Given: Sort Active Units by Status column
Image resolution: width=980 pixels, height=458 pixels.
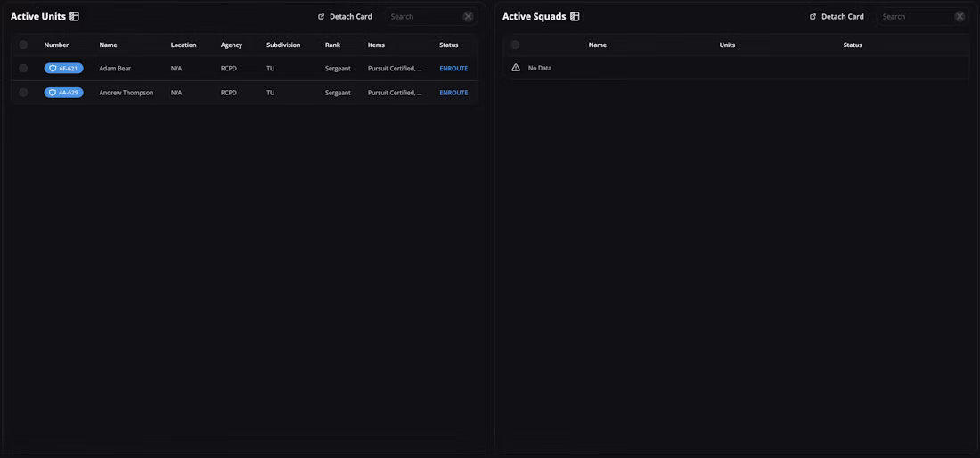Looking at the screenshot, I should [x=449, y=45].
